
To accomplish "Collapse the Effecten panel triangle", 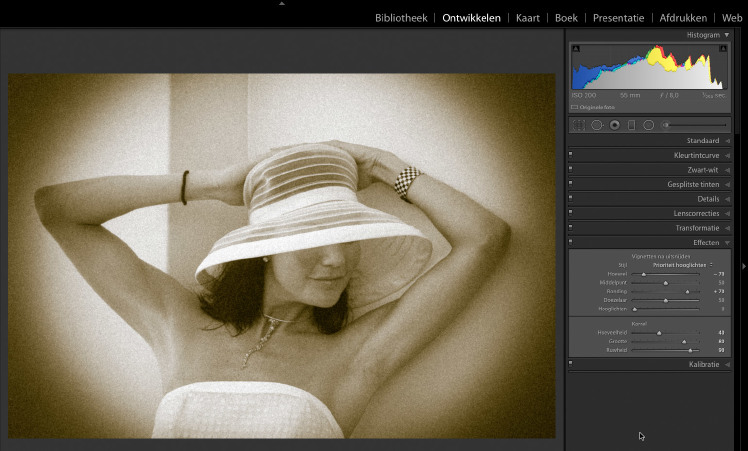I will pos(727,243).
